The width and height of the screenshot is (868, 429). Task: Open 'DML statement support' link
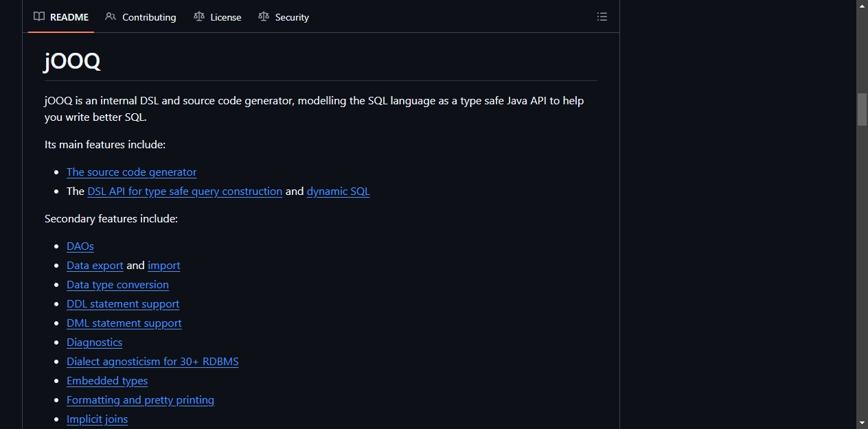(x=124, y=323)
